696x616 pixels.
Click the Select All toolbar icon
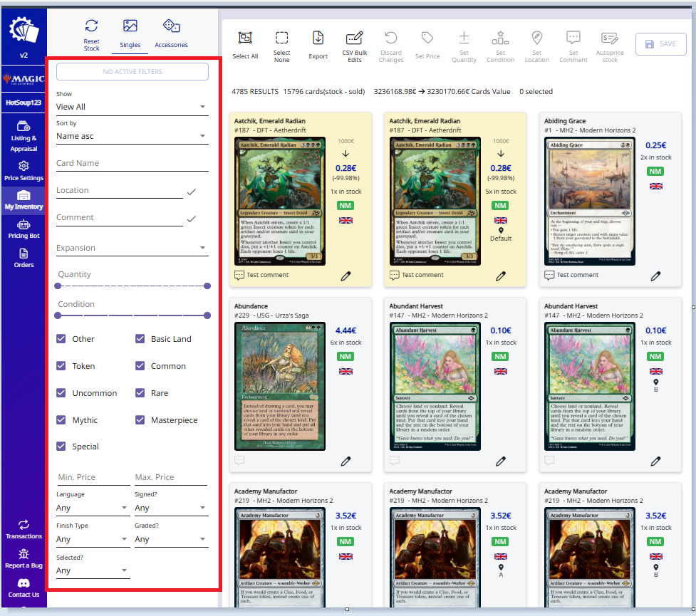pyautogui.click(x=245, y=38)
